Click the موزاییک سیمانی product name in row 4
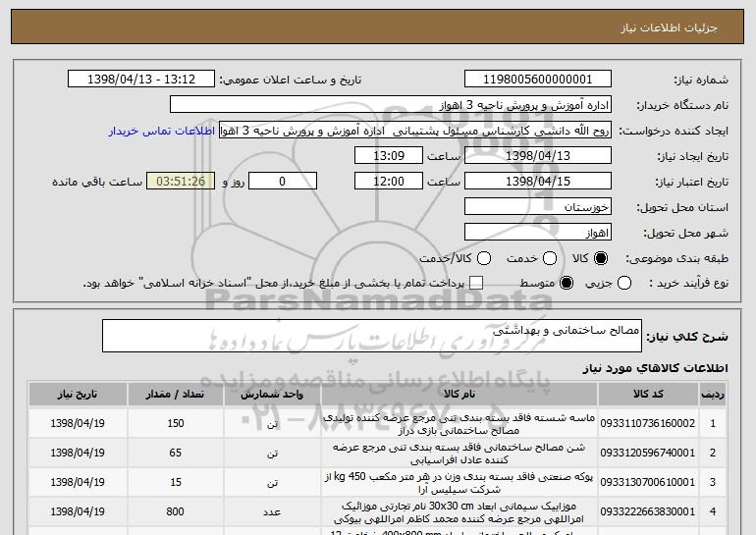Viewport: 756px width, 535px height. point(459,511)
